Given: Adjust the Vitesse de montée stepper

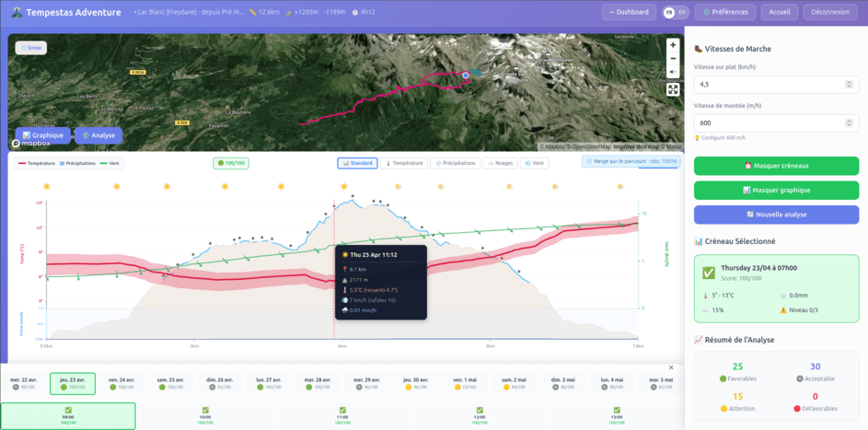Looking at the screenshot, I should click(x=849, y=123).
